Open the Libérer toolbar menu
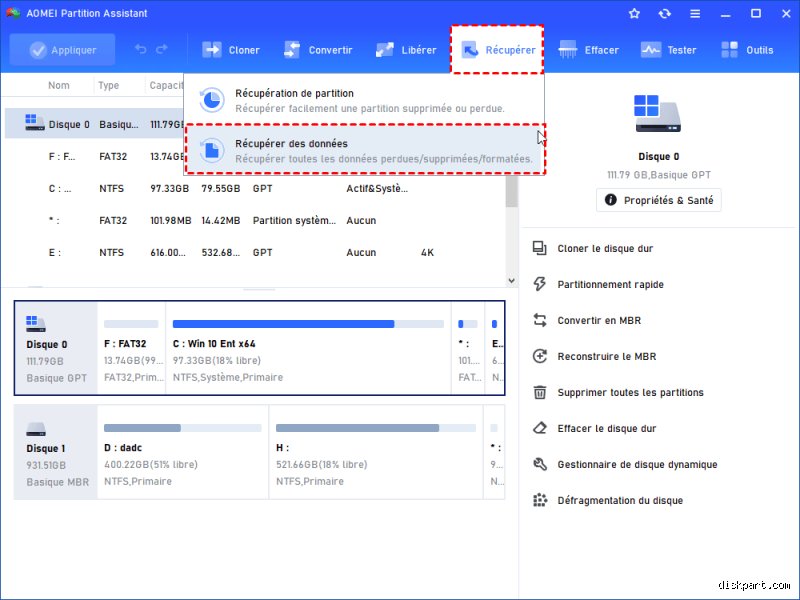 pos(406,50)
